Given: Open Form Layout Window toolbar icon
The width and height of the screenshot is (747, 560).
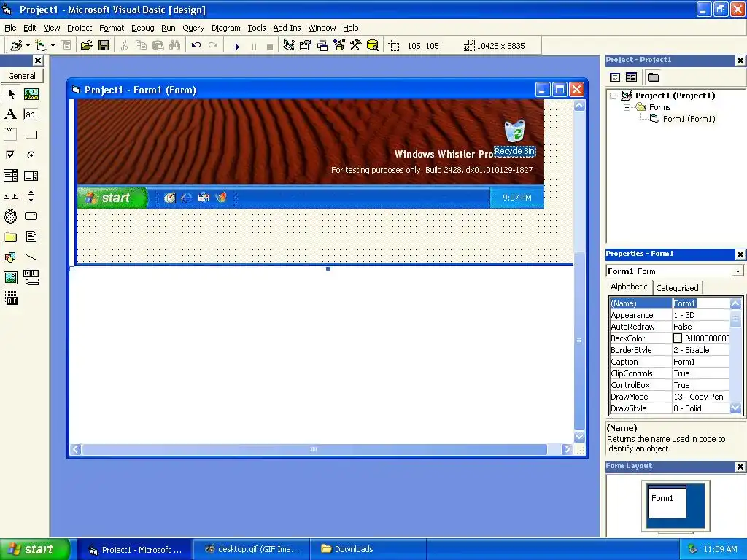Looking at the screenshot, I should click(x=322, y=46).
